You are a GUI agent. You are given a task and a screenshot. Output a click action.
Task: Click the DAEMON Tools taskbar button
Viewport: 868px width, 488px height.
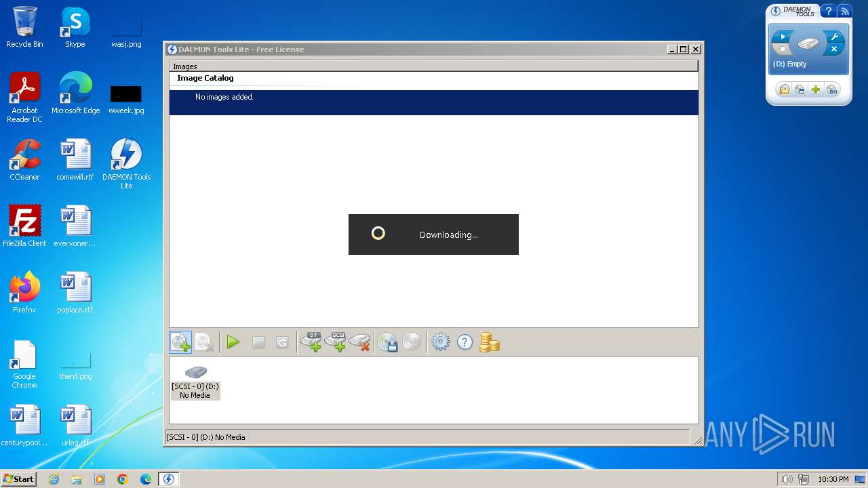169,479
